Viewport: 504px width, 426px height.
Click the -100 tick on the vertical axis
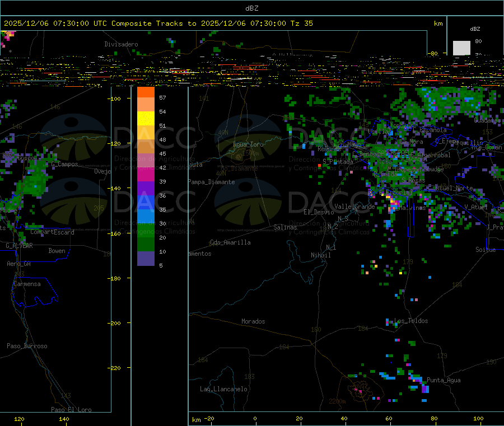[114, 99]
